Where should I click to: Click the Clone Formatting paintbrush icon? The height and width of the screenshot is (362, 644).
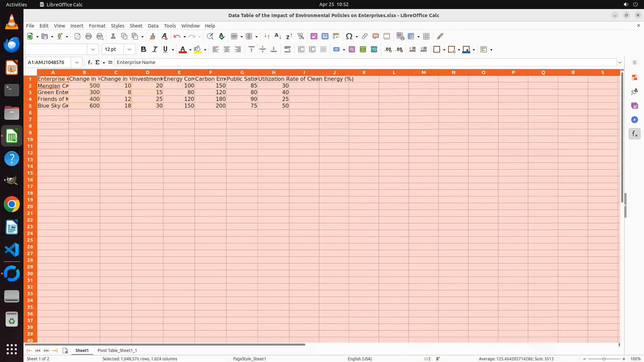152,36
